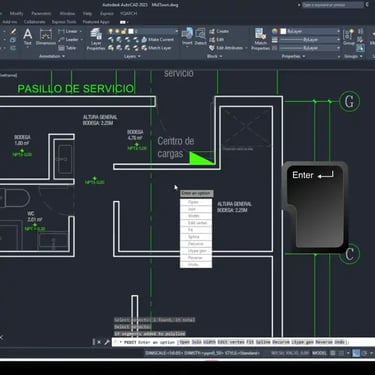
Task: Toggle MODEL space button in status bar
Action: pyautogui.click(x=319, y=353)
